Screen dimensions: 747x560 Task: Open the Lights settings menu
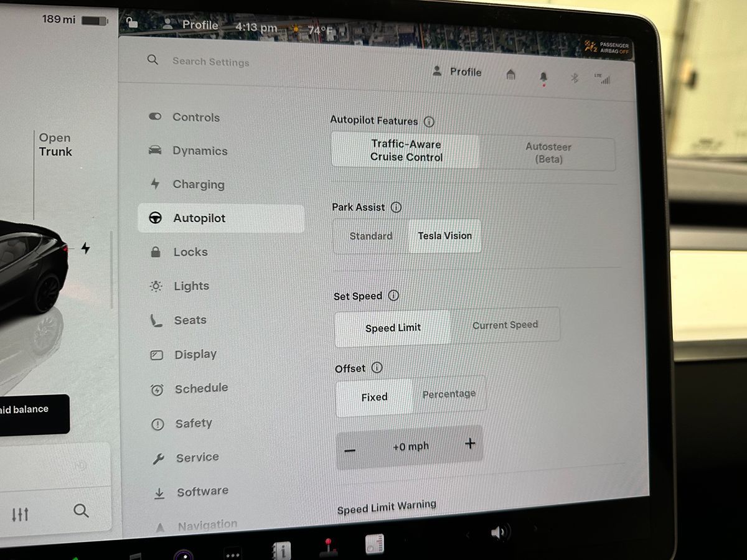point(180,286)
